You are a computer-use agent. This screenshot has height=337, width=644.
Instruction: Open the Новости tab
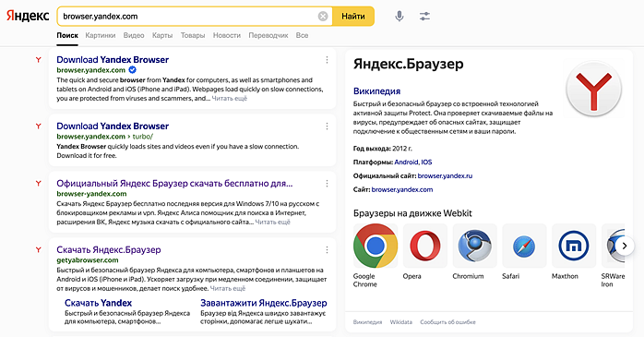click(x=227, y=35)
